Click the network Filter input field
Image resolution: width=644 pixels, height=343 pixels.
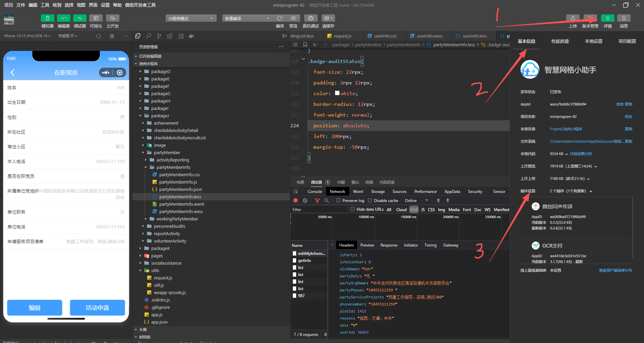319,209
